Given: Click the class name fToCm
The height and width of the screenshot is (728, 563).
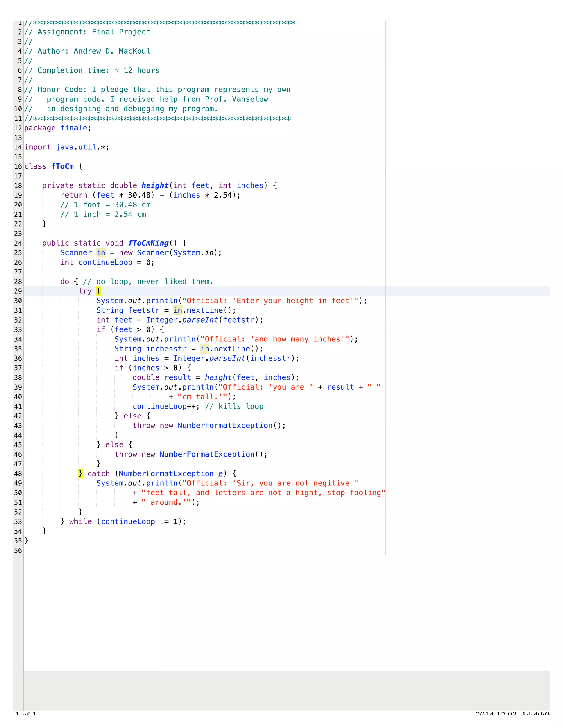Looking at the screenshot, I should pyautogui.click(x=63, y=166).
